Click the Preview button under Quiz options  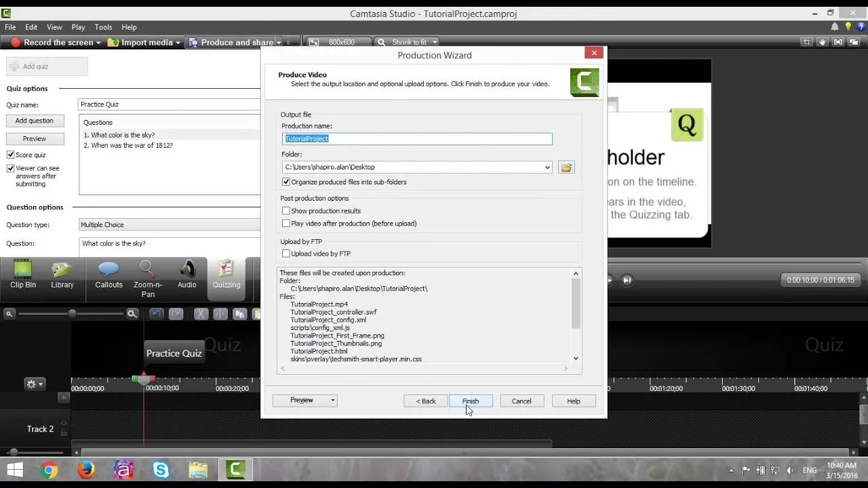[35, 139]
